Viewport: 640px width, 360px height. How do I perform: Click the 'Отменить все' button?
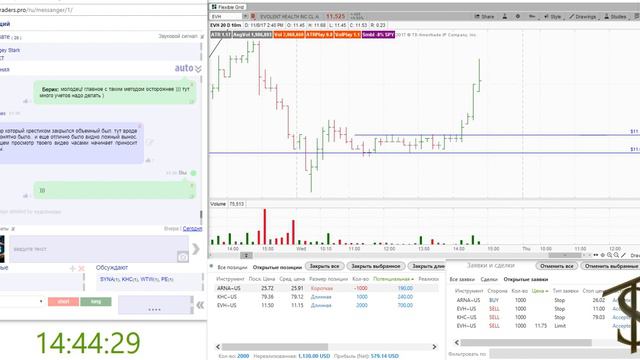coord(557,266)
